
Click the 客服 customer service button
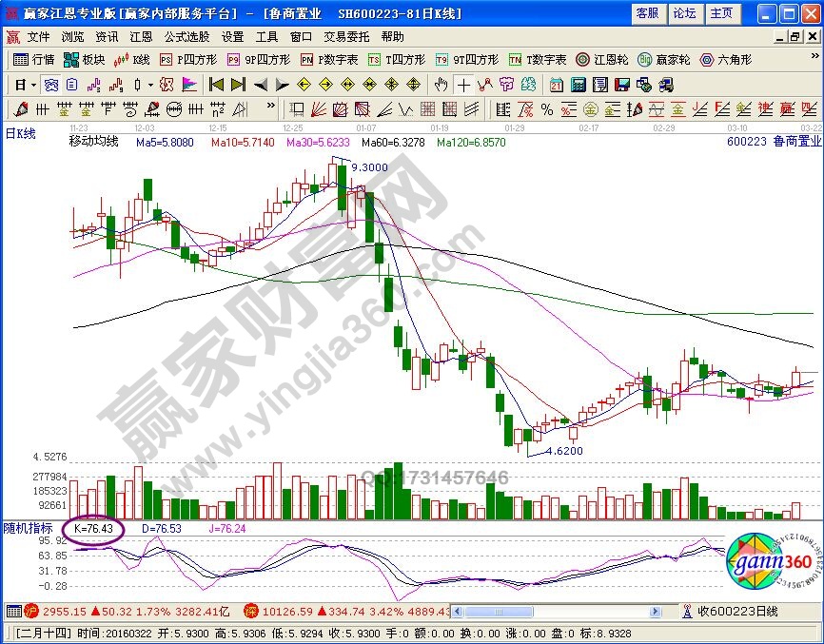[x=647, y=13]
